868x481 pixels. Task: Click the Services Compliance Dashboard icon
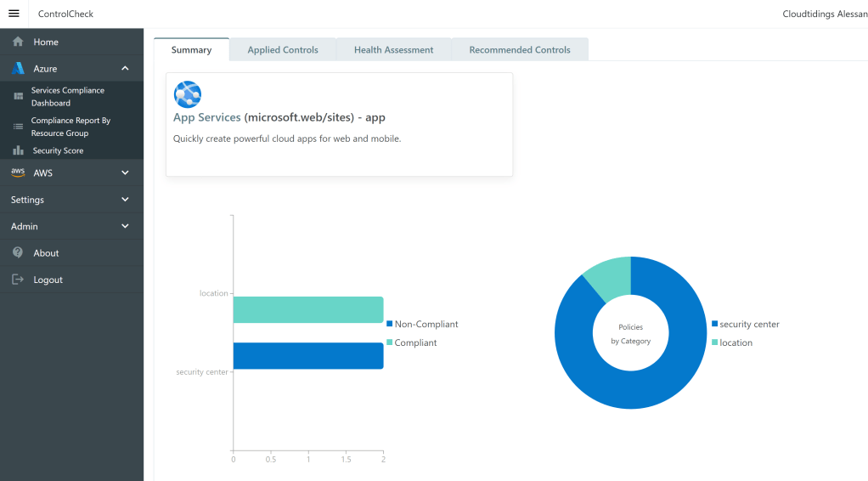tap(18, 97)
